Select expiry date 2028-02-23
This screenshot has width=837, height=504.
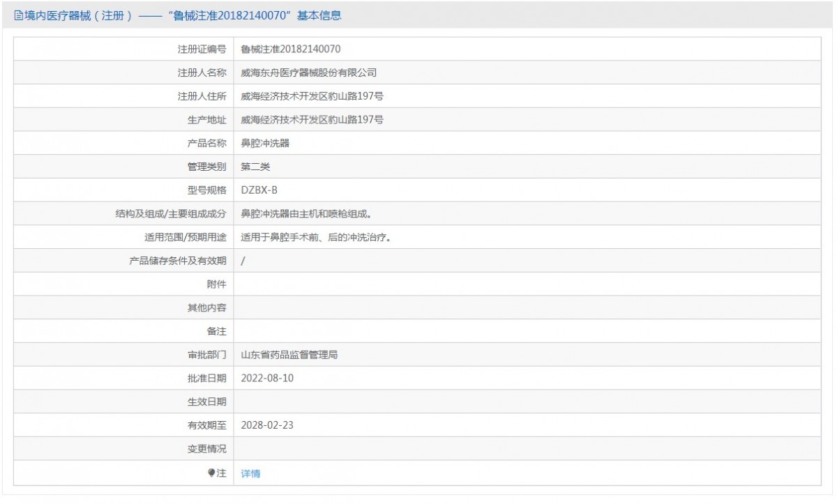point(267,425)
